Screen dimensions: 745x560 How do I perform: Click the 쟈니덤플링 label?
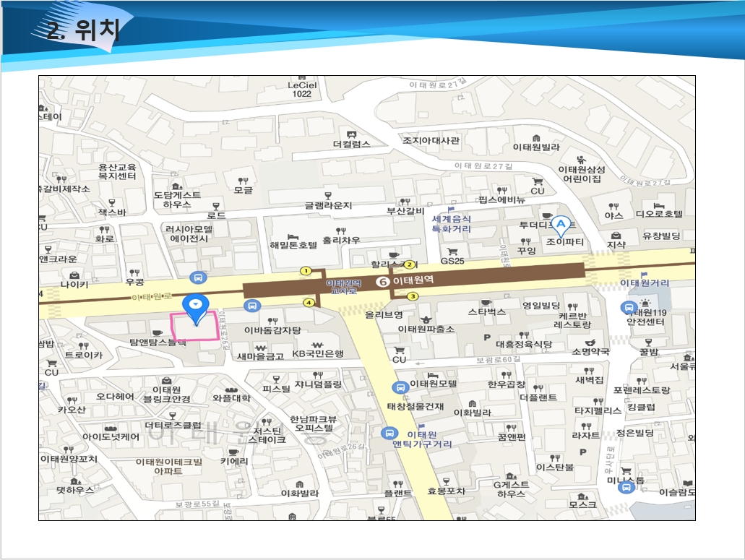319,384
